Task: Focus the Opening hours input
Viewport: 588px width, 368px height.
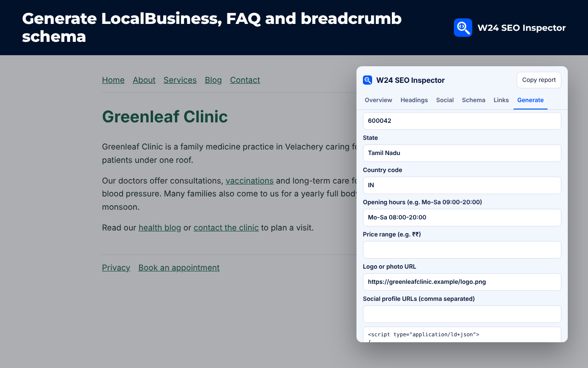Action: (x=462, y=218)
